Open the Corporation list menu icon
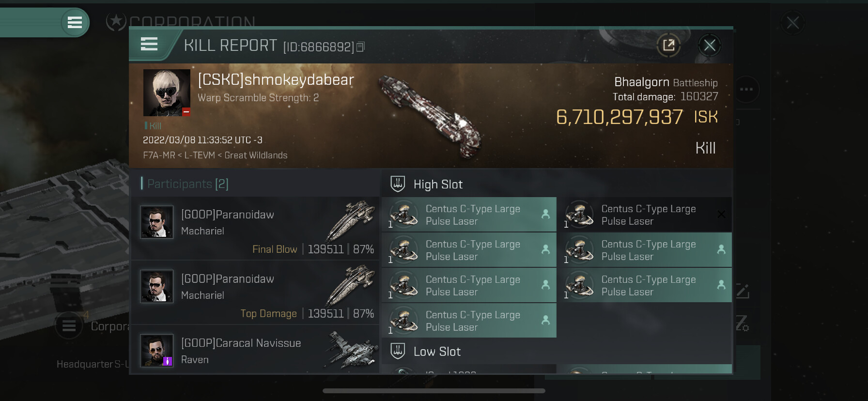Image resolution: width=868 pixels, height=401 pixels. (69, 326)
